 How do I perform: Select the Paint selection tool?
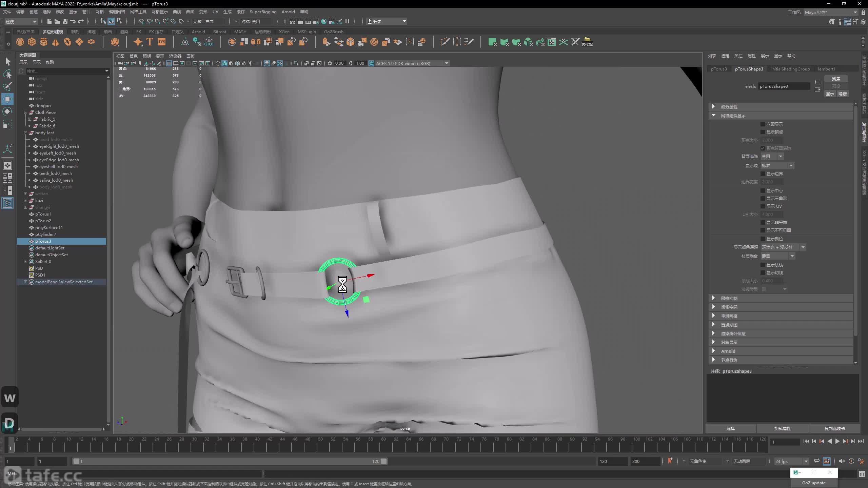coord(7,86)
